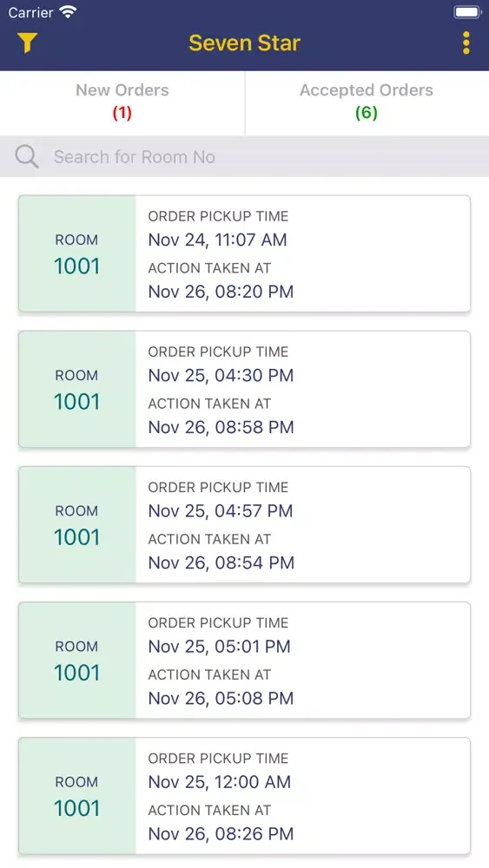Open order with pickup Nov 24, 11:07 AM
Image resolution: width=489 pixels, height=868 pixels.
(244, 253)
